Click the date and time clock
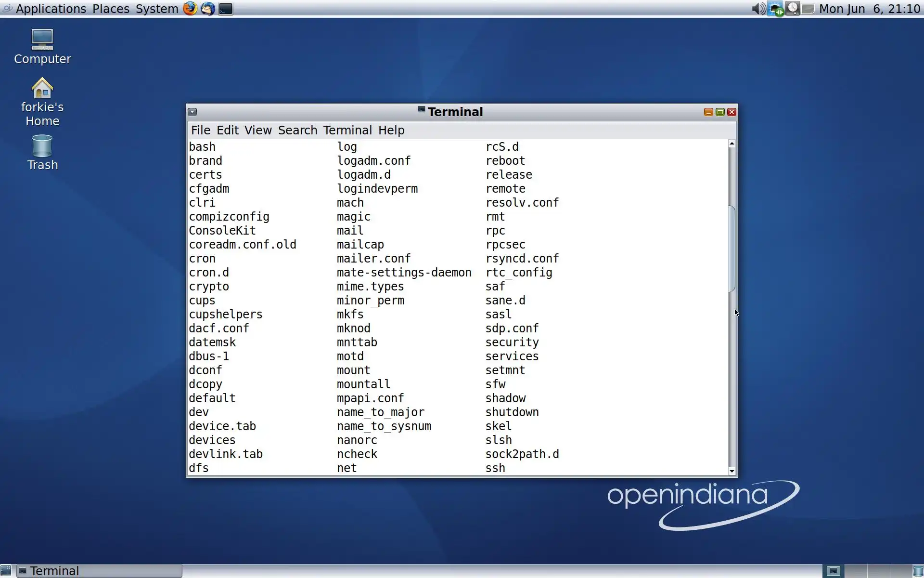The height and width of the screenshot is (578, 924). [x=869, y=9]
